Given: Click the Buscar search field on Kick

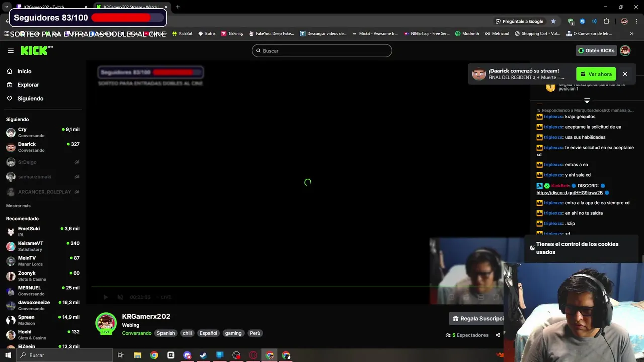Looking at the screenshot, I should (x=321, y=51).
